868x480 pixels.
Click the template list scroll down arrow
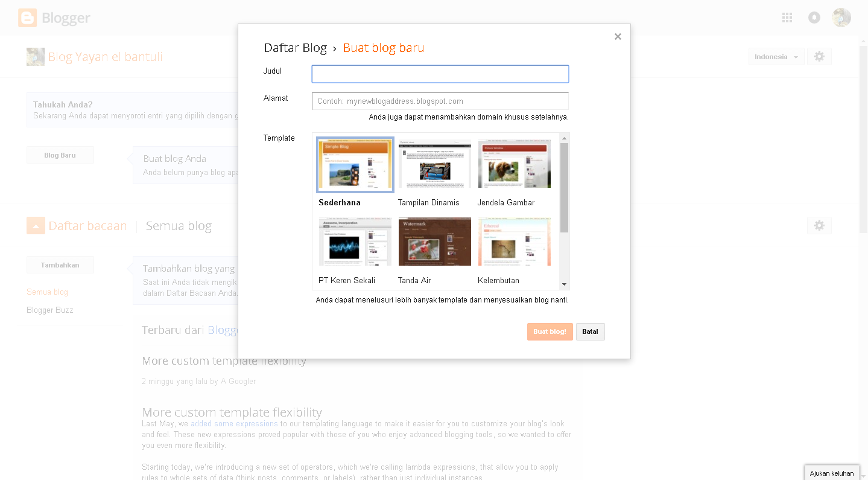tap(564, 284)
